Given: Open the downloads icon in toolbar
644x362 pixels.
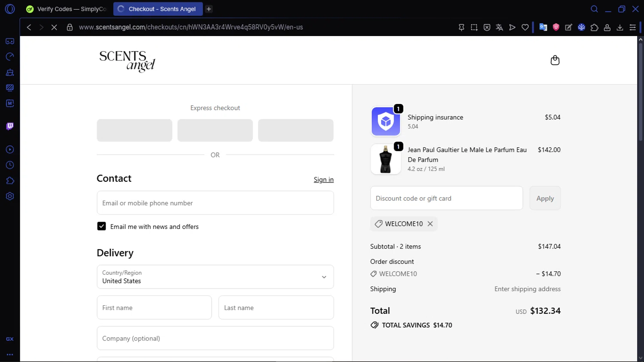Looking at the screenshot, I should (620, 27).
